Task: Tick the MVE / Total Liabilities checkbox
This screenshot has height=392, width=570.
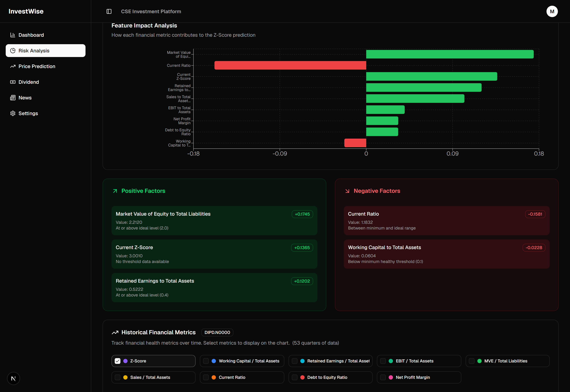Action: tap(471, 361)
